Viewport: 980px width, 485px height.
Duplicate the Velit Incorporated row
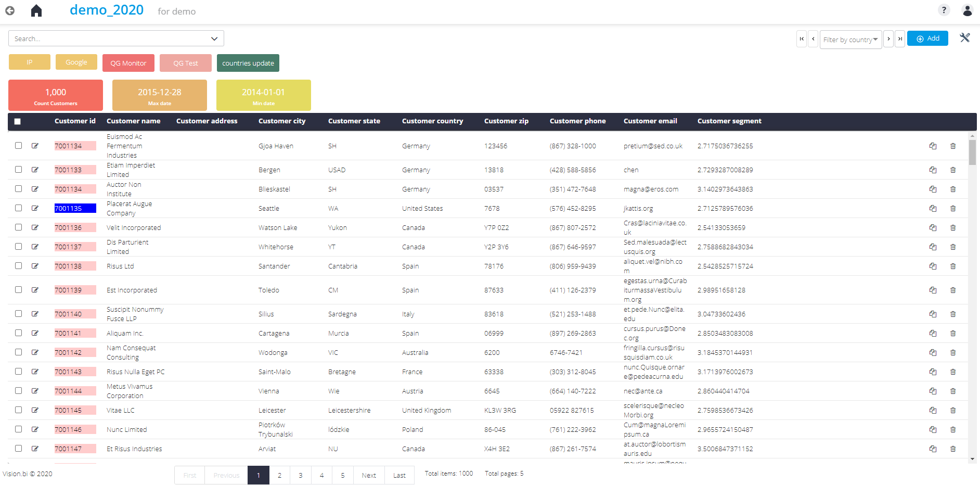(933, 227)
